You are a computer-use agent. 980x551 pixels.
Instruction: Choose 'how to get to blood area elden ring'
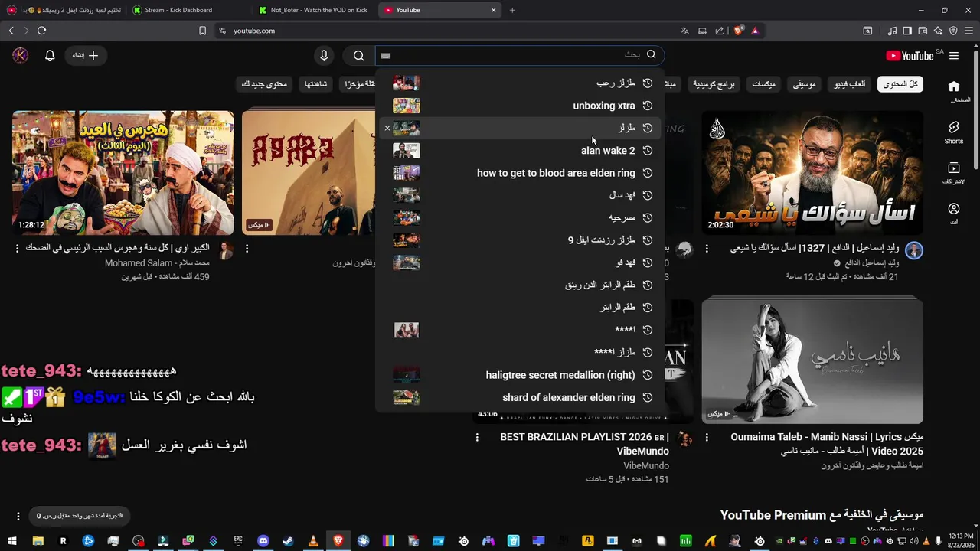point(521,173)
